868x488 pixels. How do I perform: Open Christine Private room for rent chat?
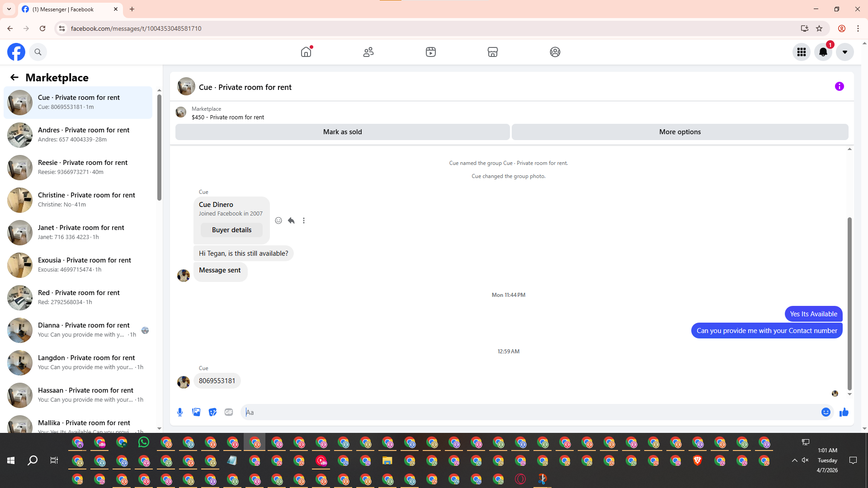[78, 200]
